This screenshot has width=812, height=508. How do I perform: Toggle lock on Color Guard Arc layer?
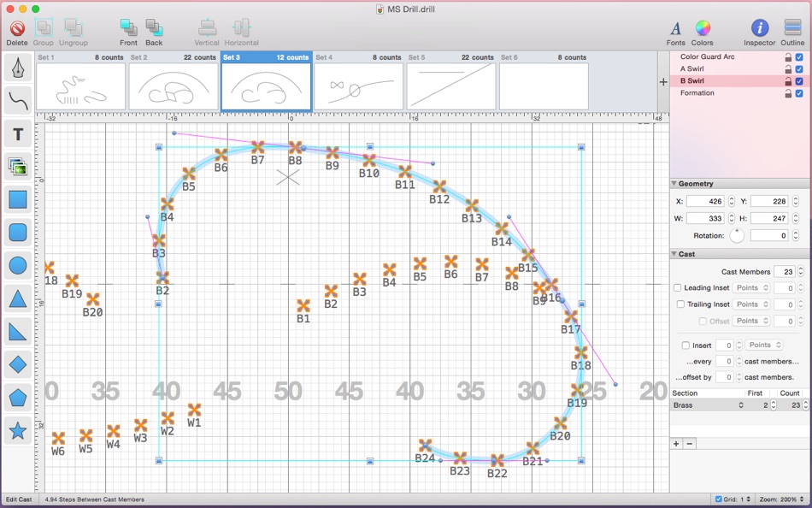[x=788, y=57]
